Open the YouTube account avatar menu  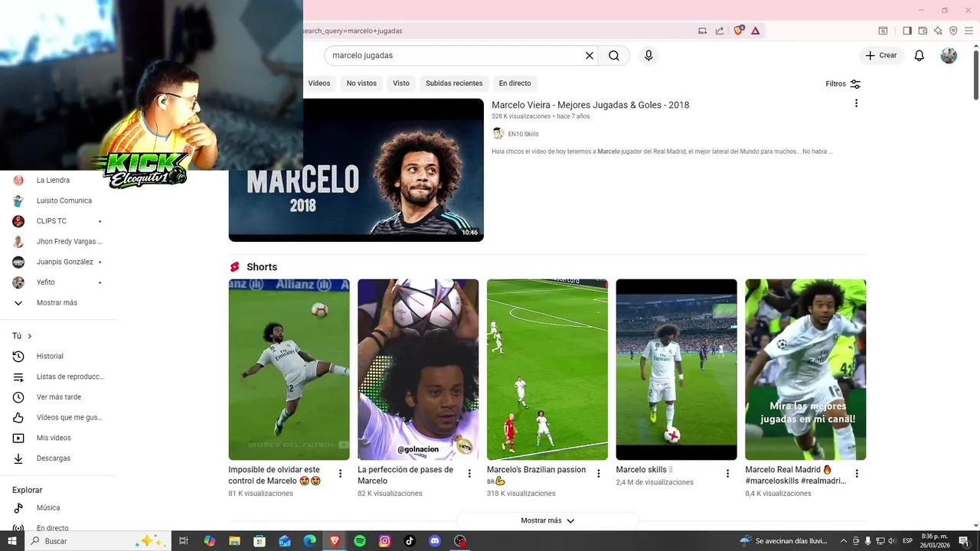[x=949, y=56]
